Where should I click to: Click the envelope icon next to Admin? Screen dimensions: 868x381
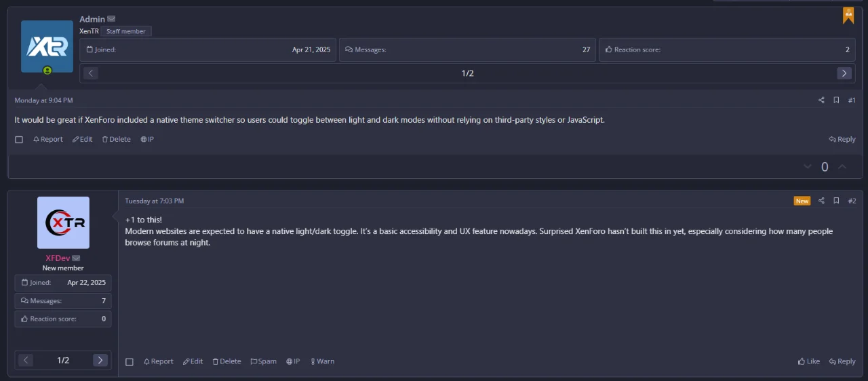pyautogui.click(x=111, y=19)
